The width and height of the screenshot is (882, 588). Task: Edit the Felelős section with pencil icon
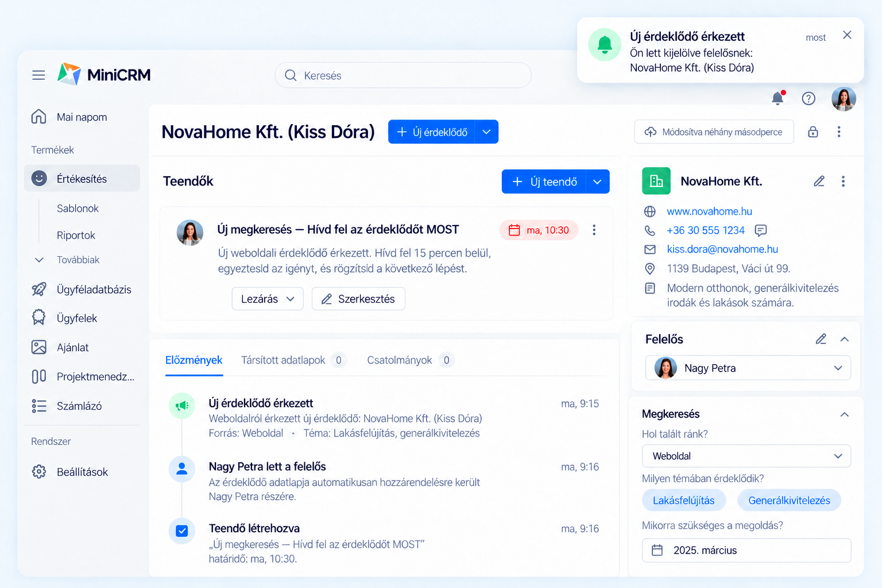click(x=821, y=339)
